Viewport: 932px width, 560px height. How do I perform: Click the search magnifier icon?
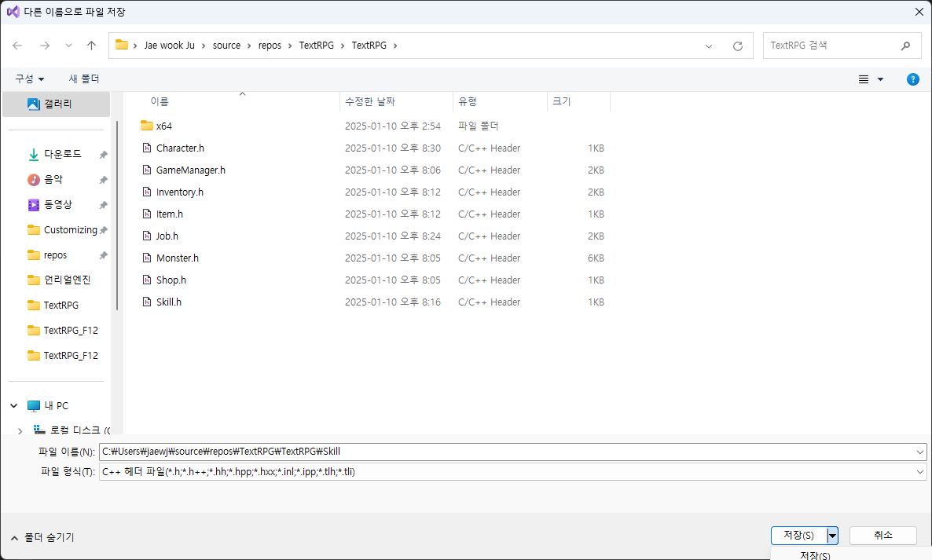(905, 46)
